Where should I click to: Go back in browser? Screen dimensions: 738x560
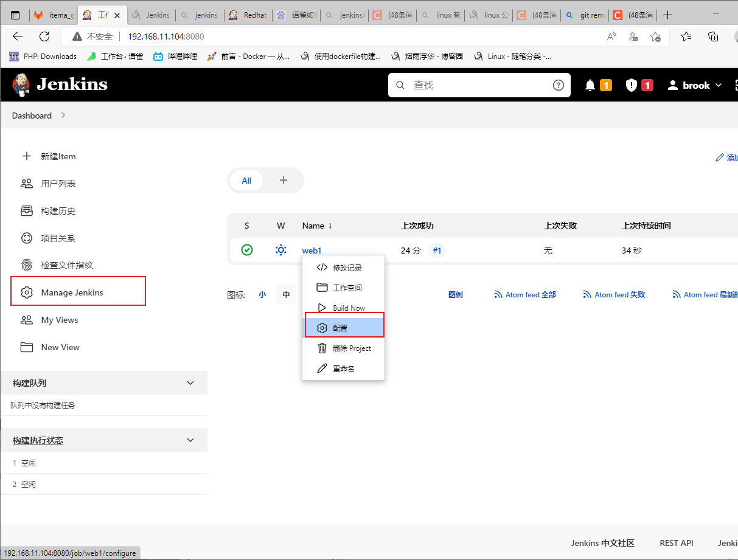pos(18,36)
